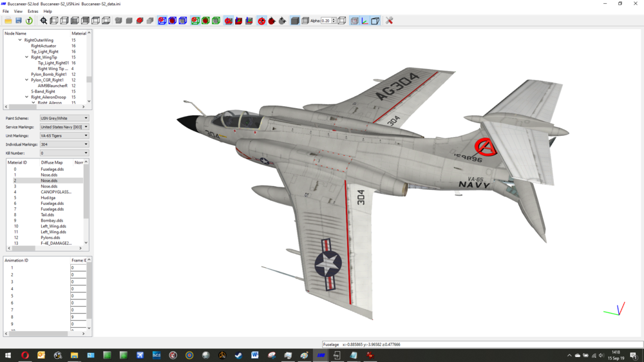This screenshot has width=644, height=362.
Task: Open the Extras menu
Action: coord(33,12)
